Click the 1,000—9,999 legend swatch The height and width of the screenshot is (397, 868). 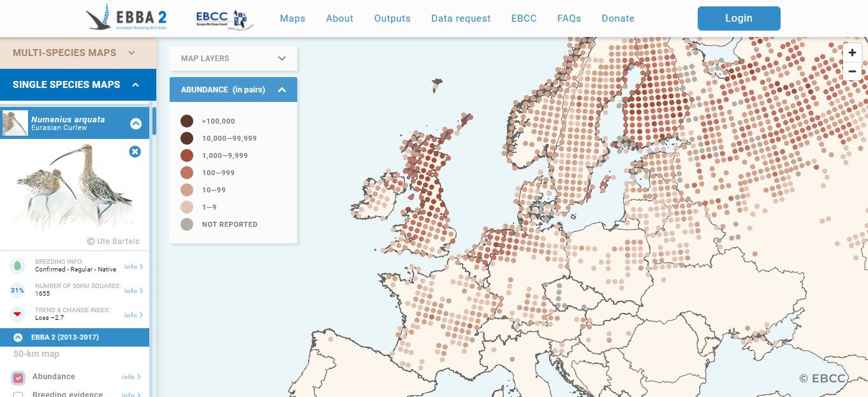click(x=187, y=155)
